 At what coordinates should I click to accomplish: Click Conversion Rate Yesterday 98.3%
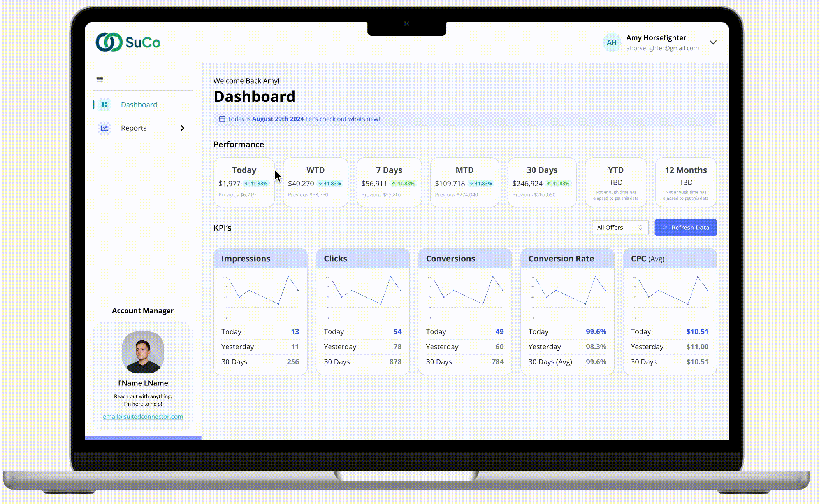pos(596,346)
